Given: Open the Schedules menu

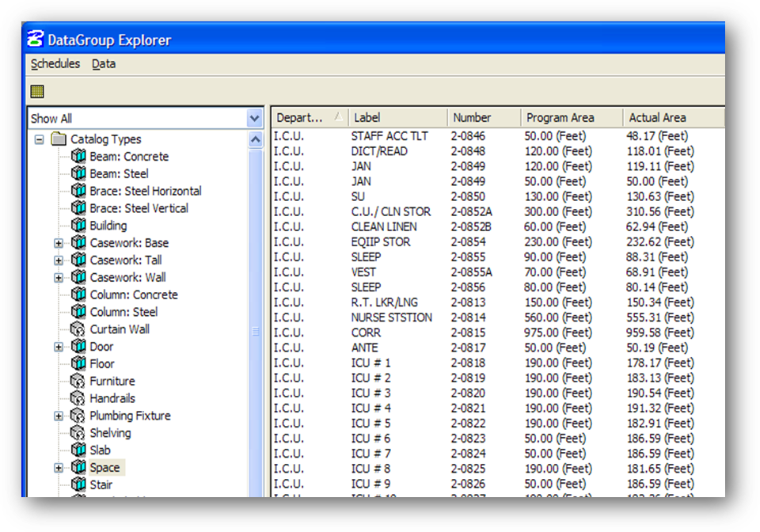Looking at the screenshot, I should pyautogui.click(x=55, y=63).
